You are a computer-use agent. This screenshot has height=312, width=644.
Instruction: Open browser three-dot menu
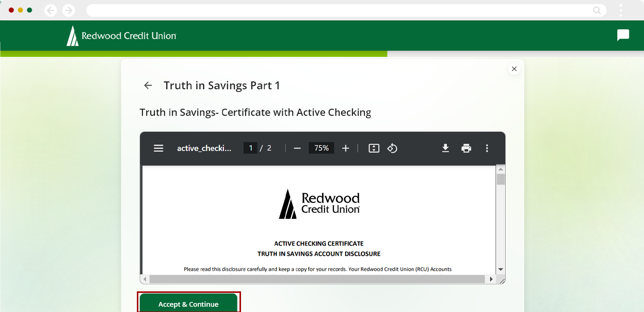tap(621, 10)
